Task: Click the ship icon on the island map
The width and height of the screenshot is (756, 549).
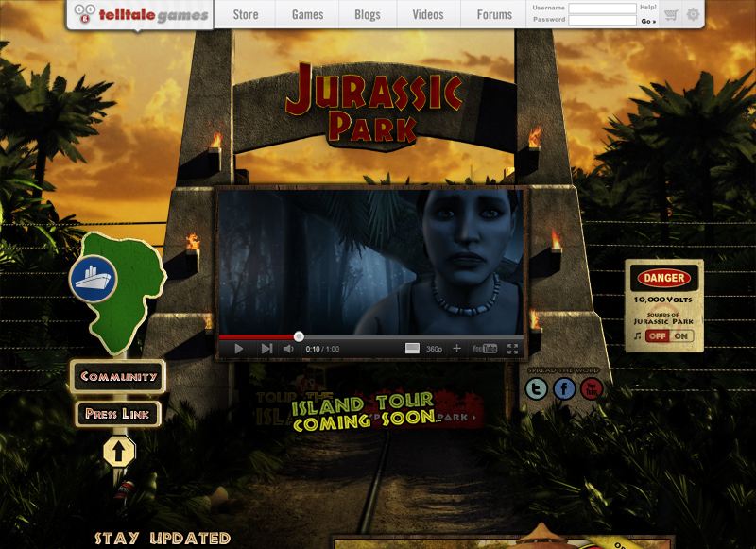Action: pos(93,279)
